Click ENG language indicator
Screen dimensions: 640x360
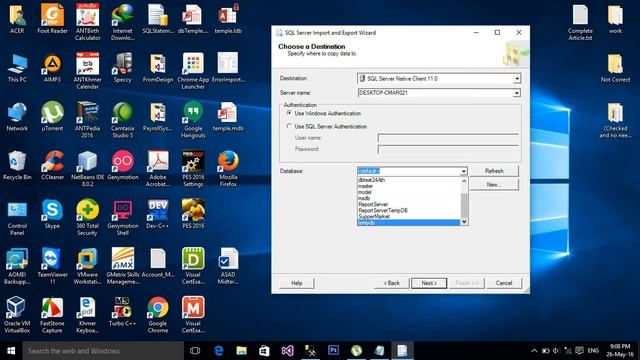point(593,351)
